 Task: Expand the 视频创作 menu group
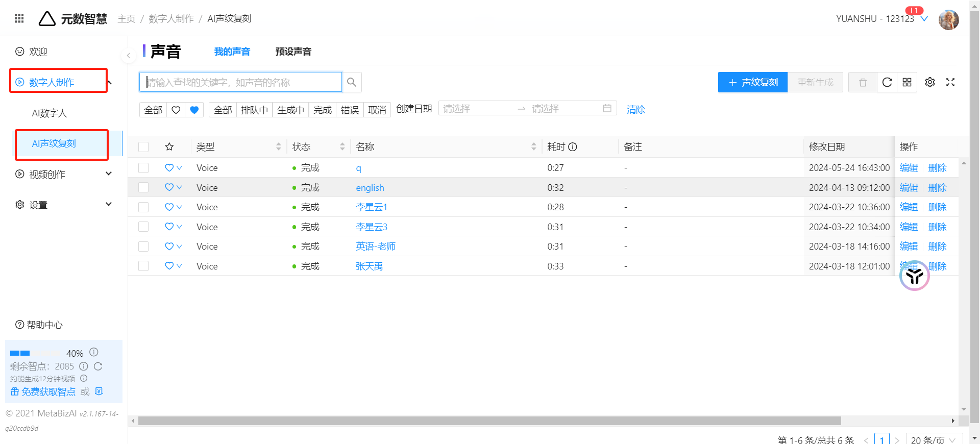[109, 174]
